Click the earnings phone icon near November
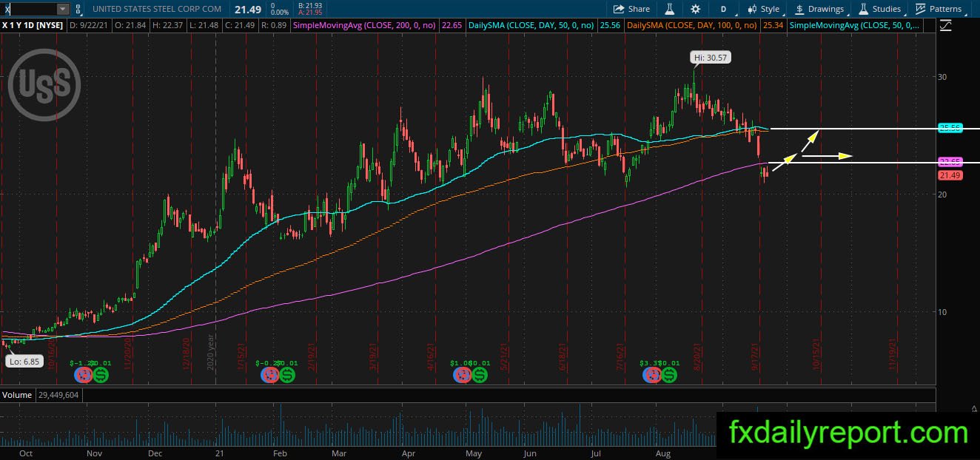 click(x=84, y=375)
